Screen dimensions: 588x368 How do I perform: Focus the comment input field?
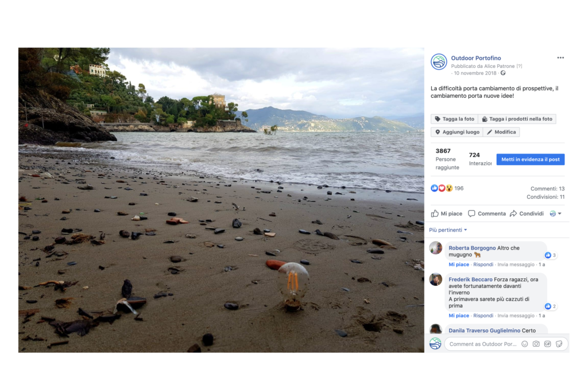point(482,344)
